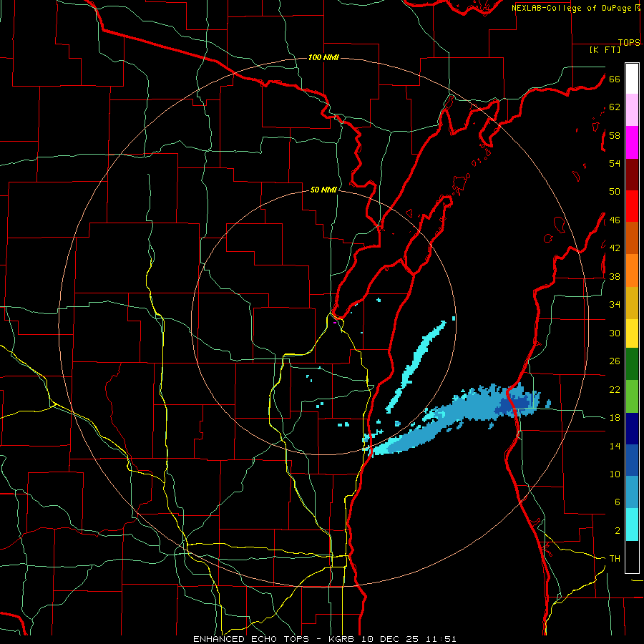644x644 pixels.
Task: Select the "58" scale label
Action: pyautogui.click(x=615, y=135)
